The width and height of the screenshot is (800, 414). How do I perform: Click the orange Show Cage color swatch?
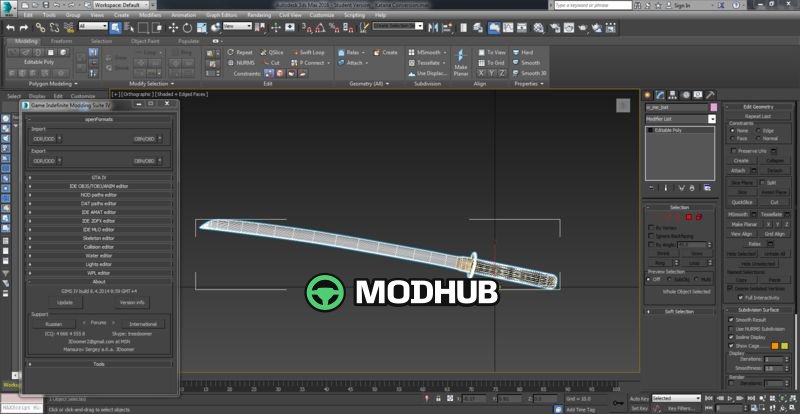coord(775,346)
